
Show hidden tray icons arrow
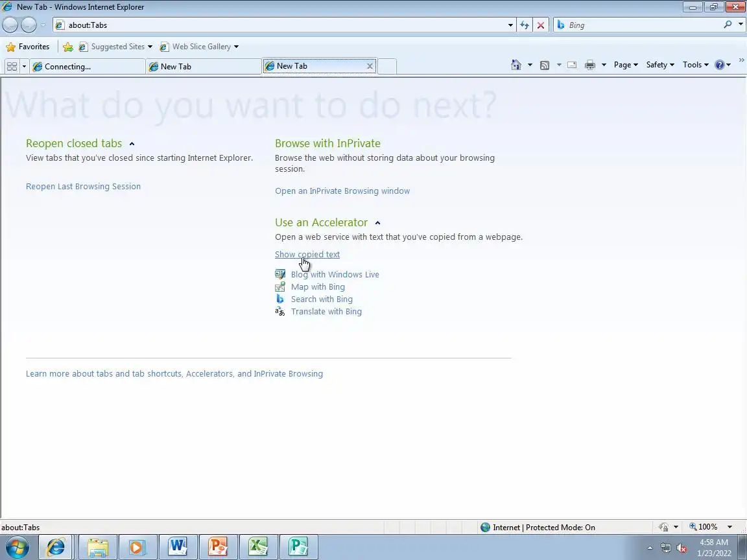point(650,548)
